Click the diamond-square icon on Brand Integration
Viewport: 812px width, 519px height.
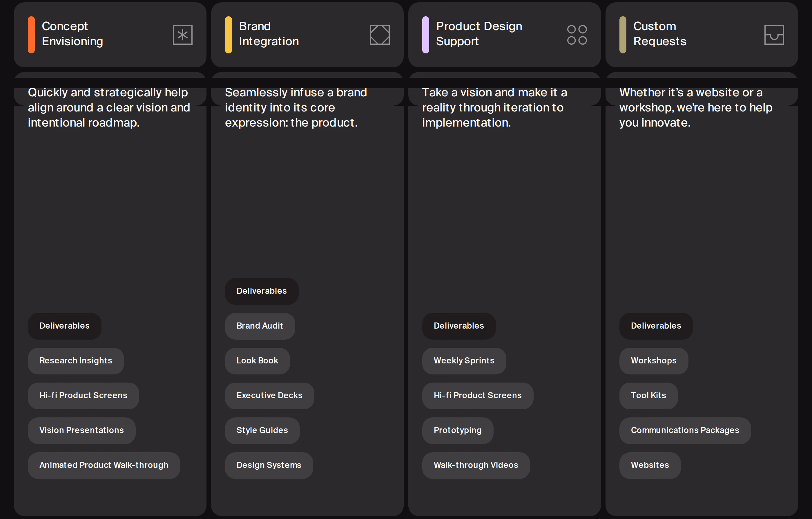pyautogui.click(x=380, y=35)
